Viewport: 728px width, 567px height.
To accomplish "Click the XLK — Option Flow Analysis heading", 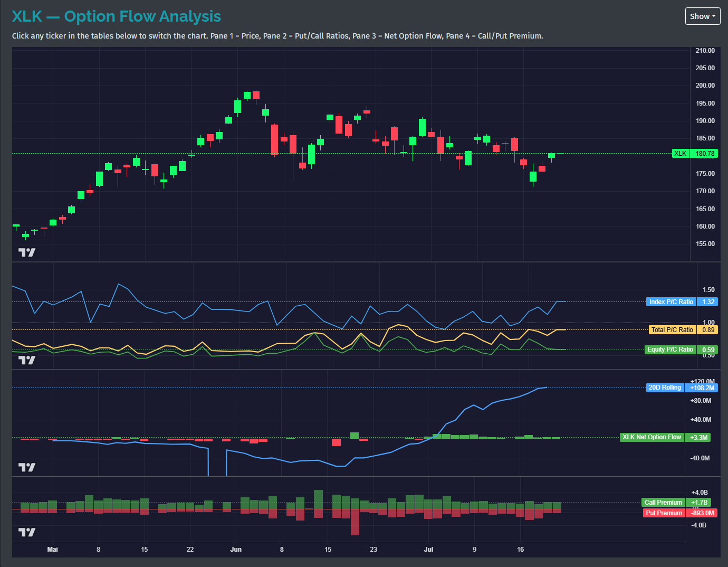I will 117,16.
